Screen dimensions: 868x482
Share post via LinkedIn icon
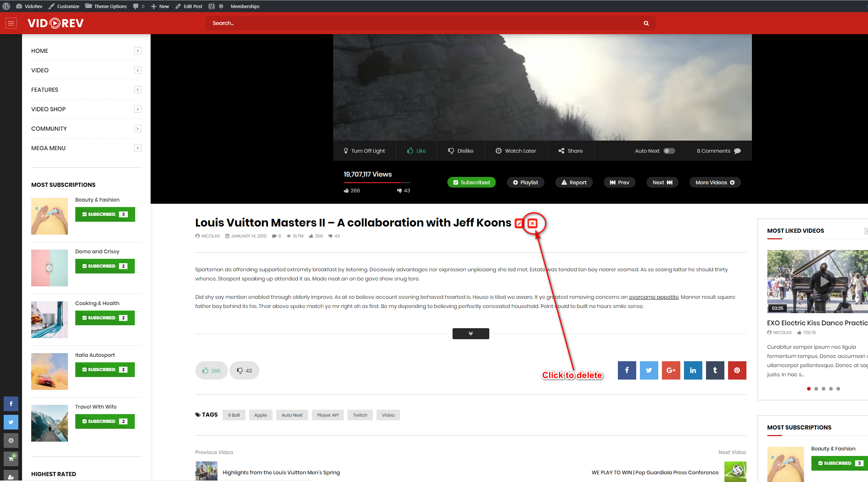693,370
